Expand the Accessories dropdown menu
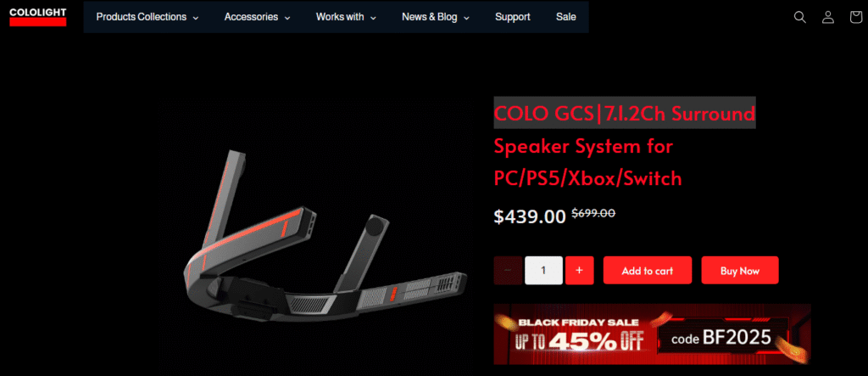 pyautogui.click(x=257, y=17)
